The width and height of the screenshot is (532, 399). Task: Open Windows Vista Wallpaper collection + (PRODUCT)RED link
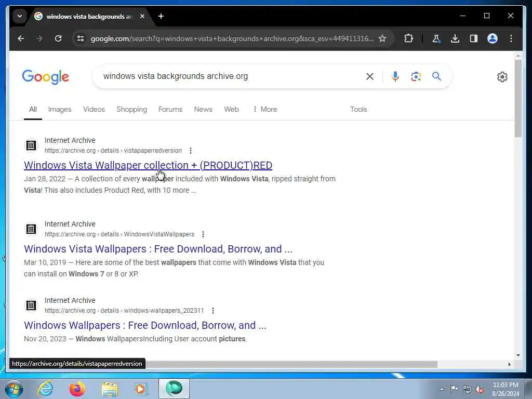[x=148, y=165]
